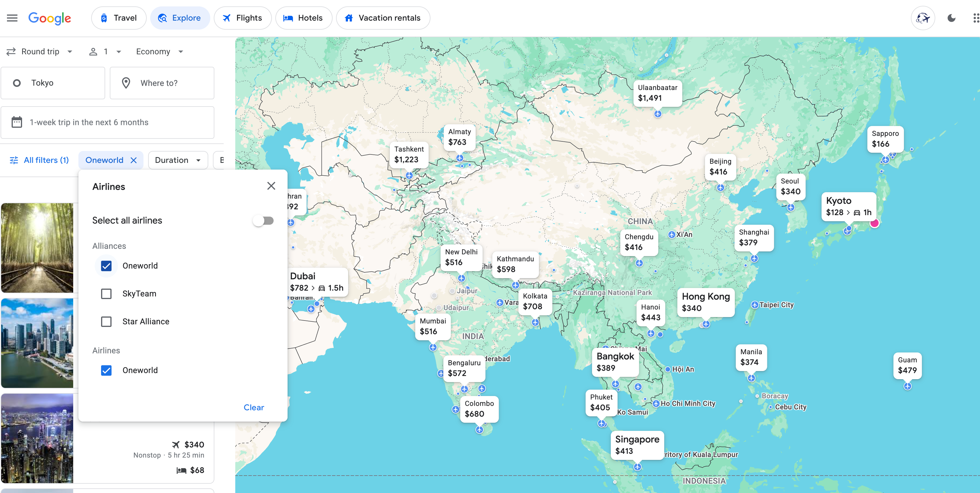Click the Guam airport pin
The image size is (980, 493).
pos(907,386)
